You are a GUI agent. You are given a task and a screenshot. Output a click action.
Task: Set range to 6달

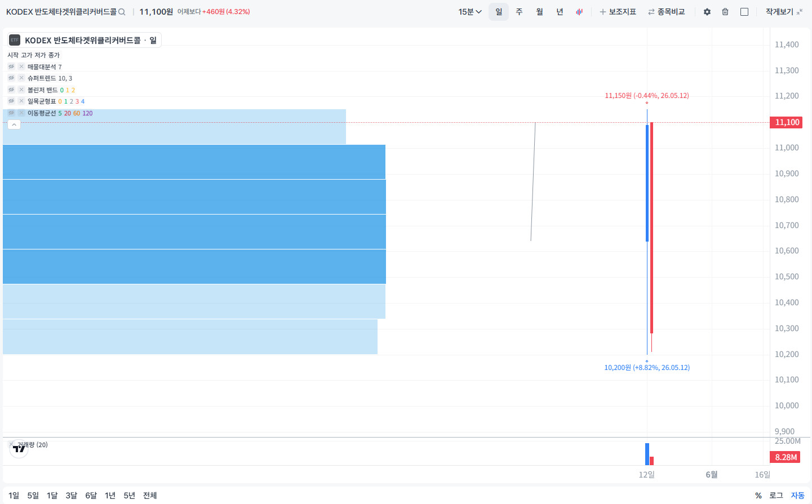(x=91, y=496)
